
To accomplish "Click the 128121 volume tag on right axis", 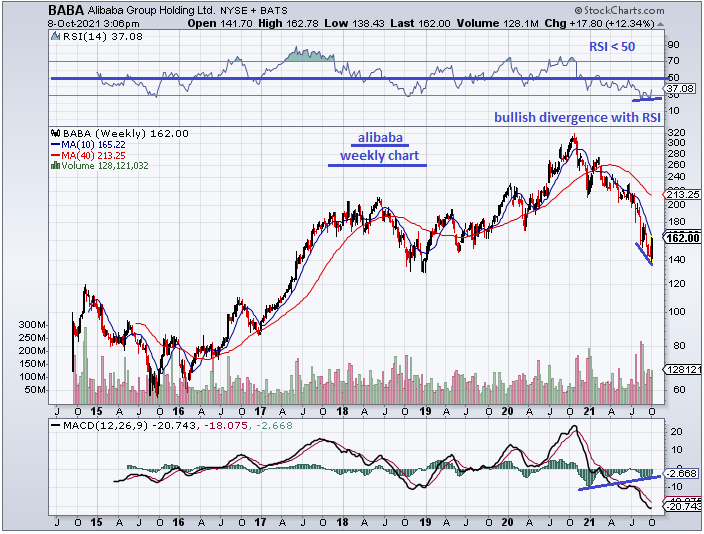I will tap(683, 370).
